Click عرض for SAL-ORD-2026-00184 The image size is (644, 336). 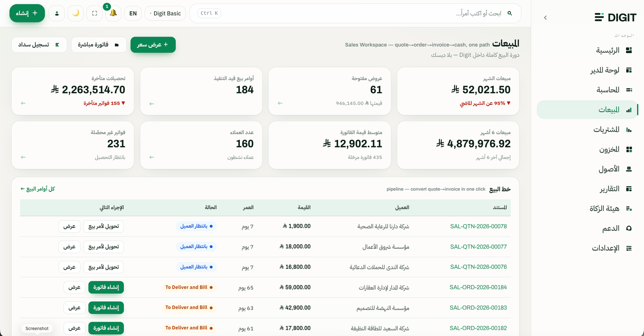(x=74, y=287)
